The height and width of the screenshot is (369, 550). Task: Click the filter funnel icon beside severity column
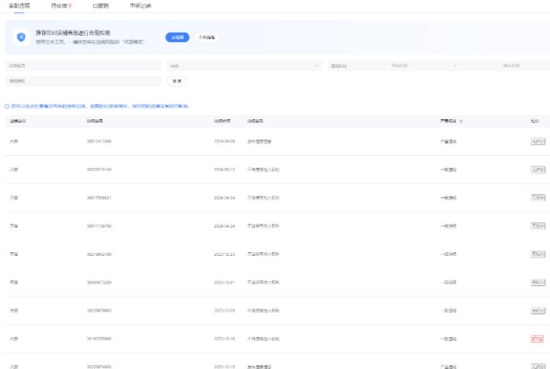tap(461, 121)
